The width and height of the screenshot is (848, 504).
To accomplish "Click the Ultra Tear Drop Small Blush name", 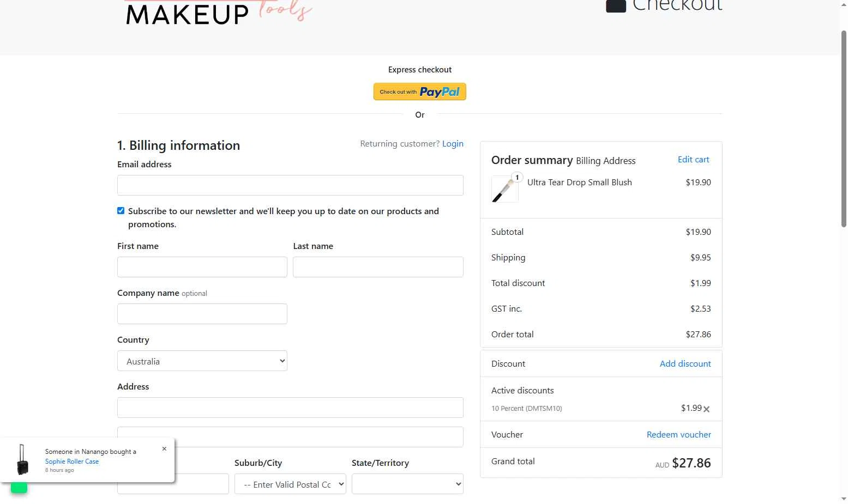I will coord(580,183).
